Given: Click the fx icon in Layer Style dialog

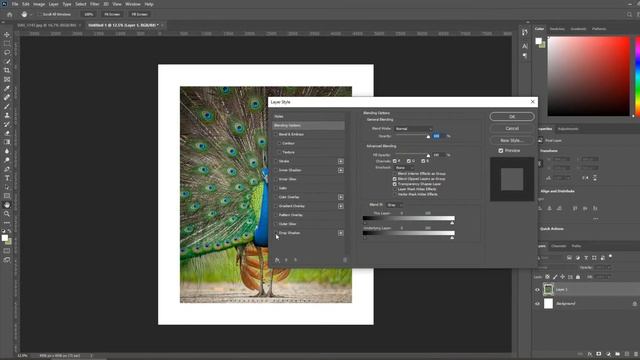Looking at the screenshot, I should [278, 260].
